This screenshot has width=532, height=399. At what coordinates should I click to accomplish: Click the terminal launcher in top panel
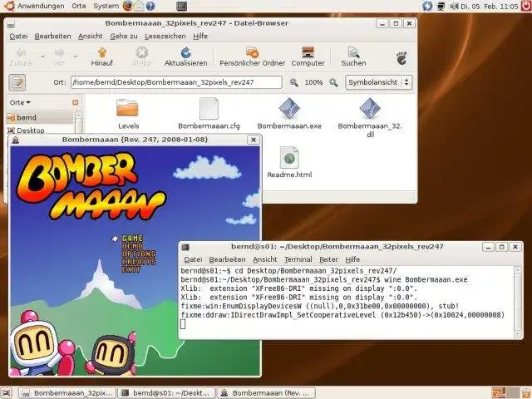(x=181, y=6)
